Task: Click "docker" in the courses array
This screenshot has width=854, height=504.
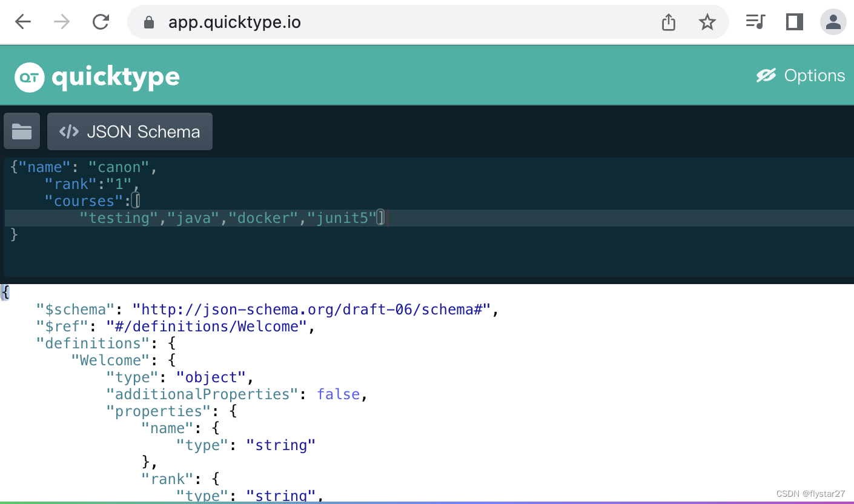Action: click(x=263, y=218)
